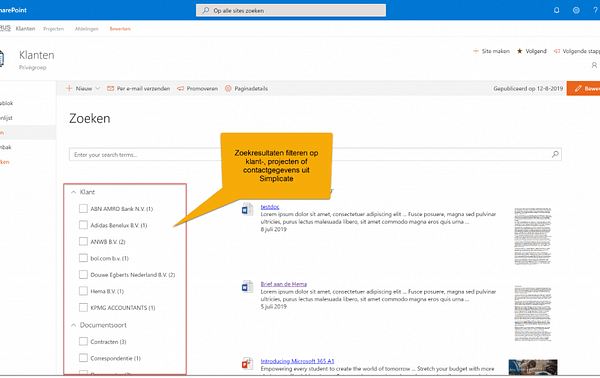
Task: Check the Hema B.V. filter
Action: [83, 291]
